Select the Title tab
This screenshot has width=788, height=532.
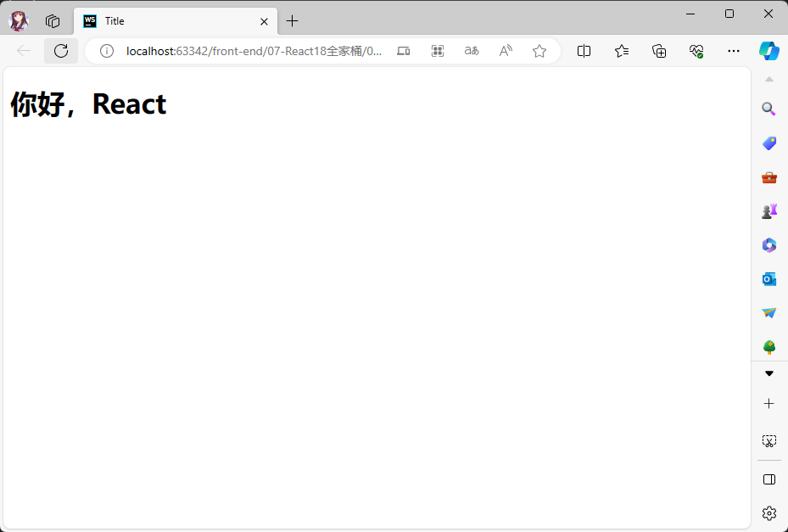170,21
